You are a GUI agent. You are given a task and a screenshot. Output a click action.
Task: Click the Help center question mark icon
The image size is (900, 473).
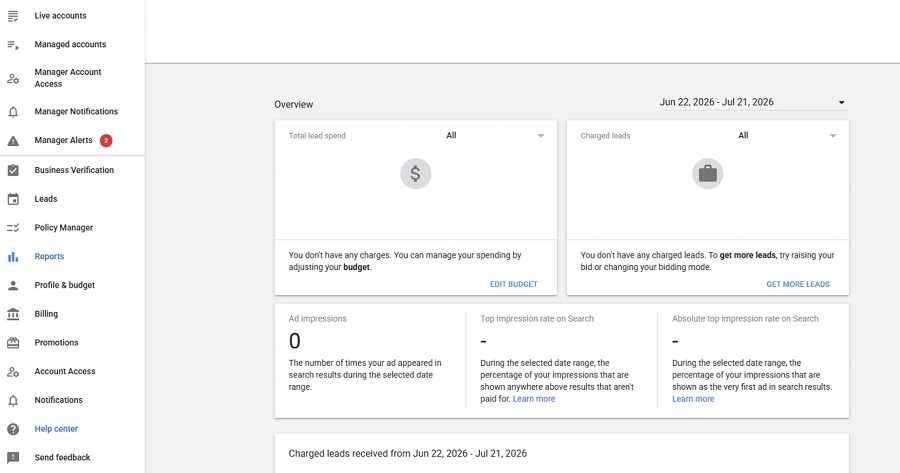[13, 429]
